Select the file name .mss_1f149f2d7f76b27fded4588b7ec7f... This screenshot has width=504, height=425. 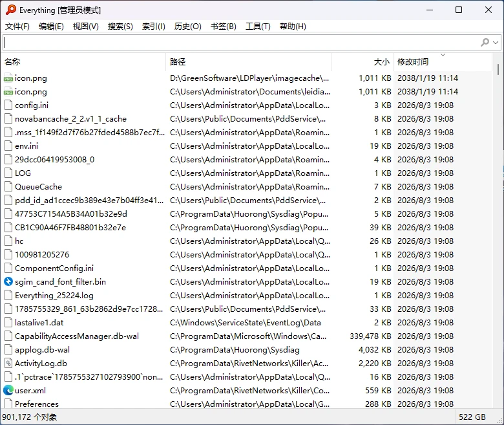pos(90,133)
